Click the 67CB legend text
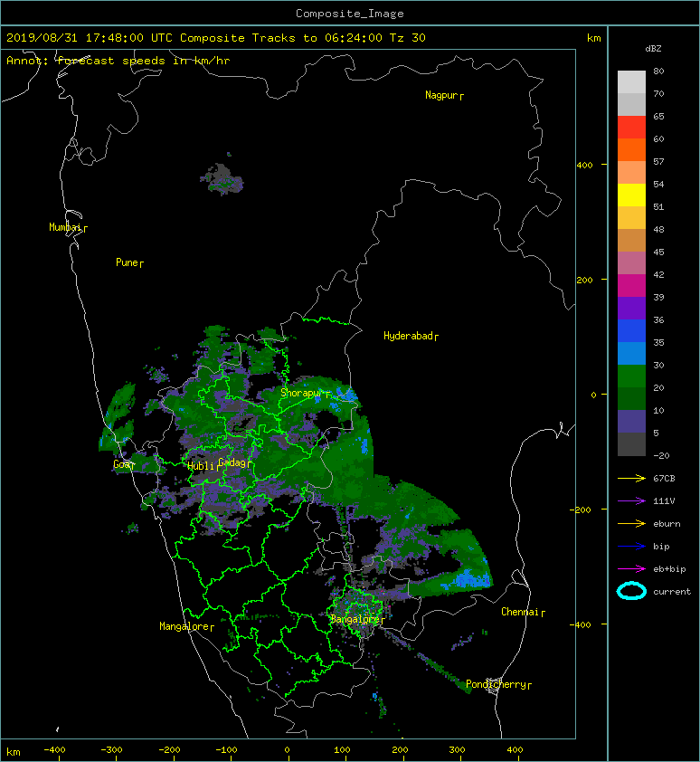700x762 pixels. coord(664,479)
